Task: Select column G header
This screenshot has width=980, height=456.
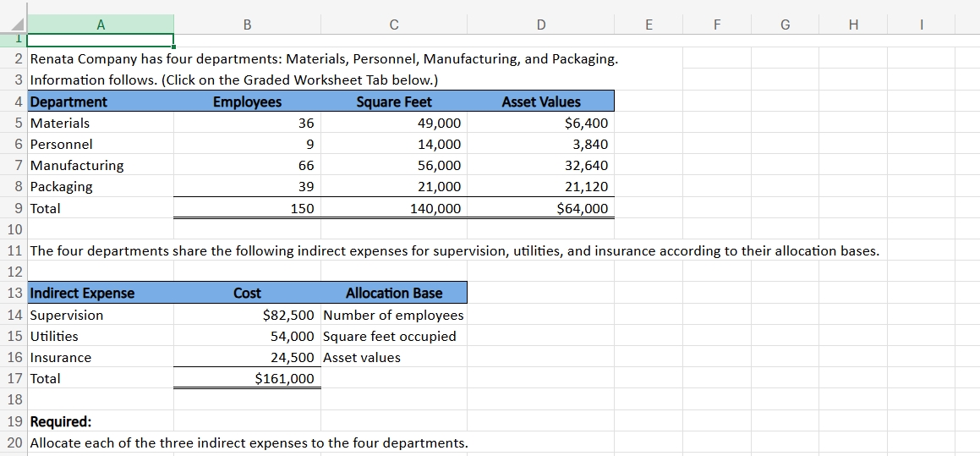Action: pyautogui.click(x=785, y=25)
